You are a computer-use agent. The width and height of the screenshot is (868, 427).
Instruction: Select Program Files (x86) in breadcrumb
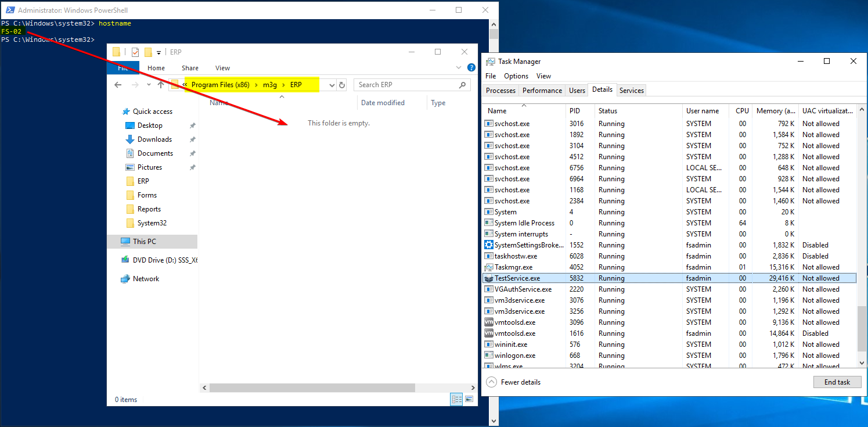point(221,85)
